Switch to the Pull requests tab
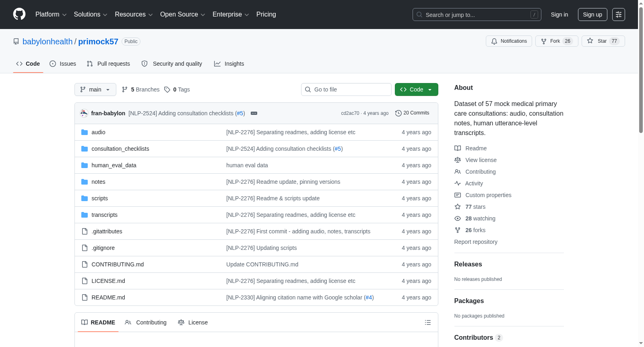 point(108,64)
